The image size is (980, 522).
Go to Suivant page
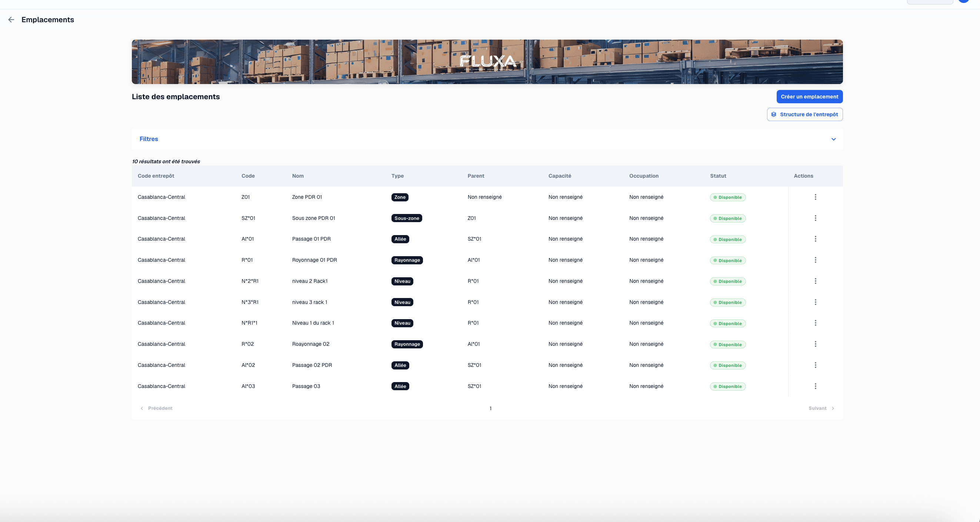click(821, 408)
